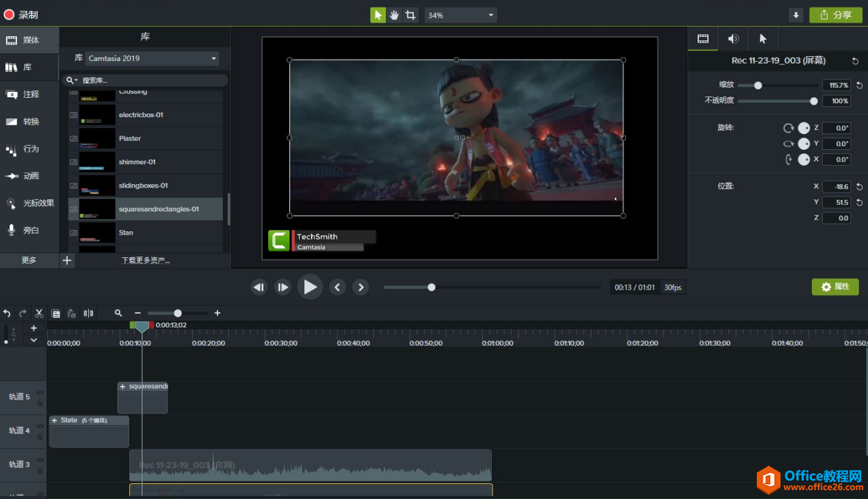868x499 pixels.
Task: Jump to next media with right chevron
Action: point(361,287)
